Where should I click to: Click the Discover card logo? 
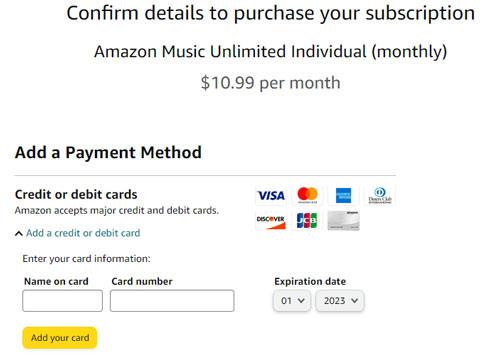[271, 221]
